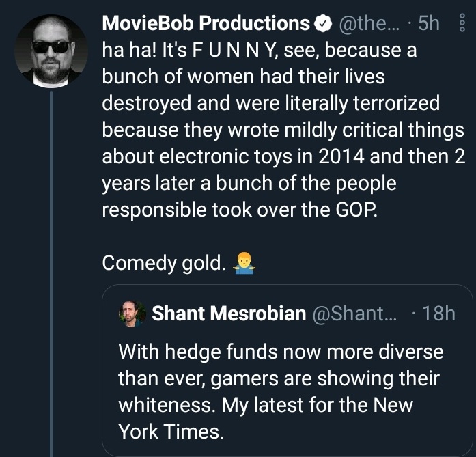476x457 pixels.
Task: Select the @Shant... handle in quoted tweet
Action: [x=353, y=314]
